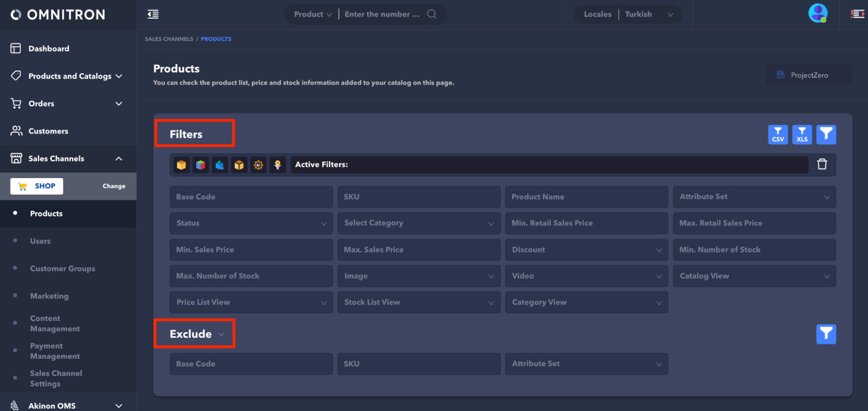Open the user avatar menu
Viewport: 868px width, 411px height.
[x=818, y=13]
